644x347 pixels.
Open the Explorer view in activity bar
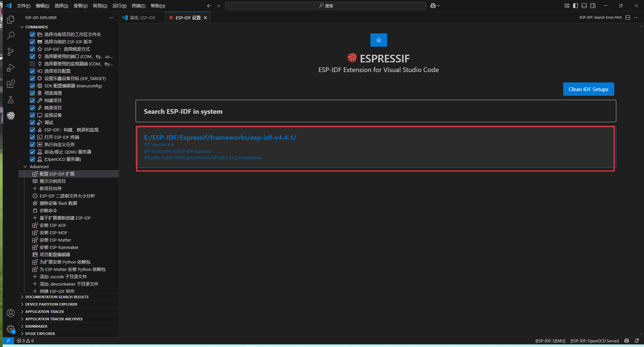(x=11, y=20)
